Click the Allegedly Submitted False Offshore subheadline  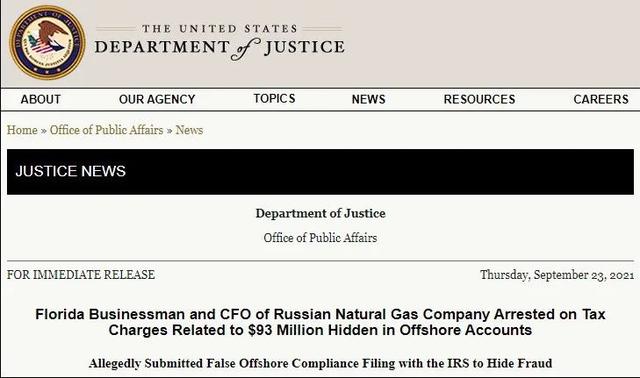point(320,363)
